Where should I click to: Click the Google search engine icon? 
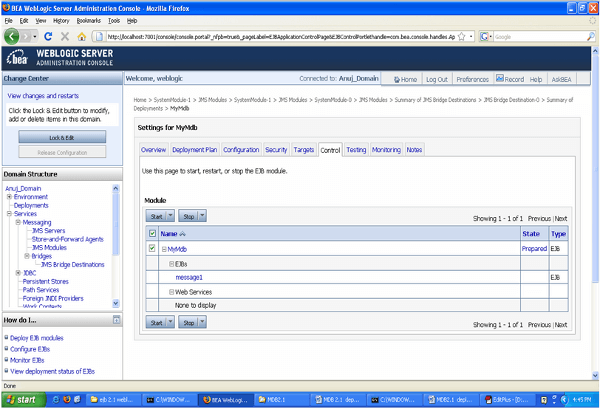click(484, 37)
